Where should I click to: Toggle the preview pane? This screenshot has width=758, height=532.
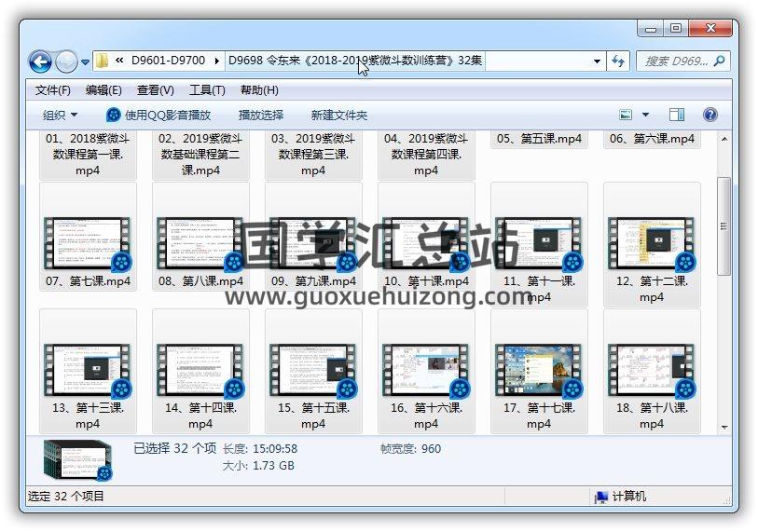click(x=676, y=115)
